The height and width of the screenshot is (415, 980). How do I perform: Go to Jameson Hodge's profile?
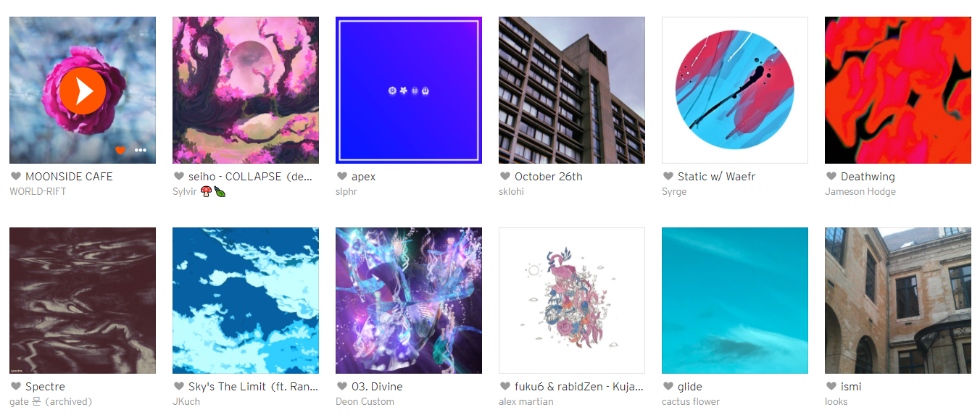click(860, 192)
